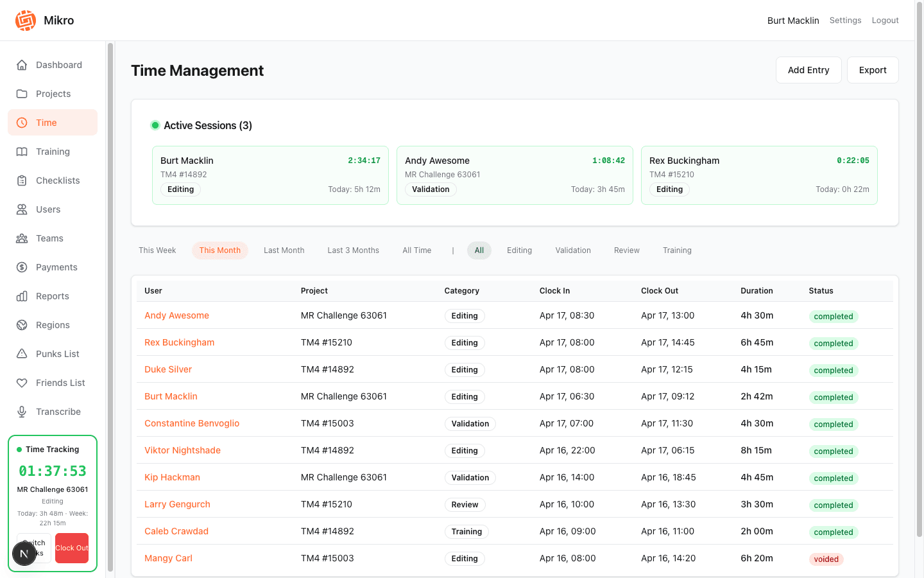Click the Mikro logo

click(x=26, y=20)
